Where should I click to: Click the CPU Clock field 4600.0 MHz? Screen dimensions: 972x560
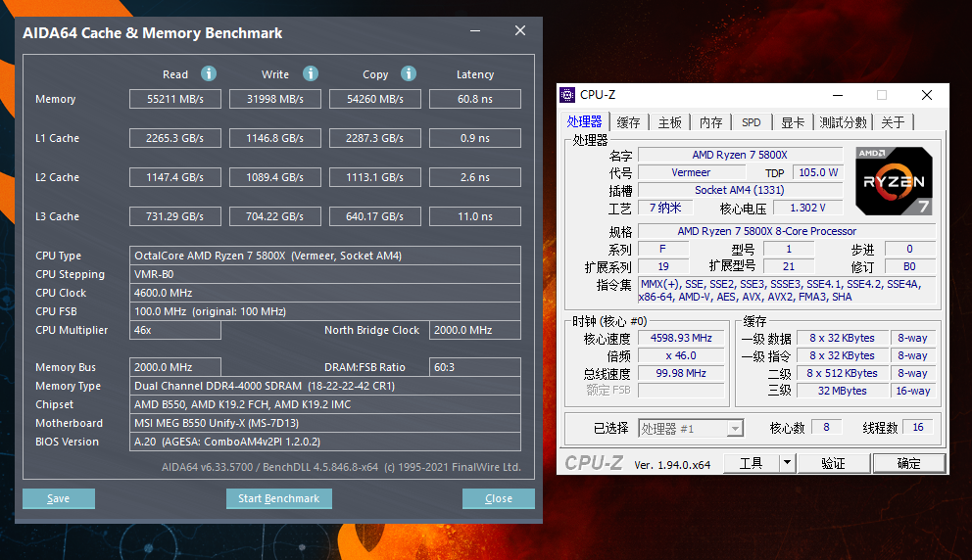click(325, 293)
